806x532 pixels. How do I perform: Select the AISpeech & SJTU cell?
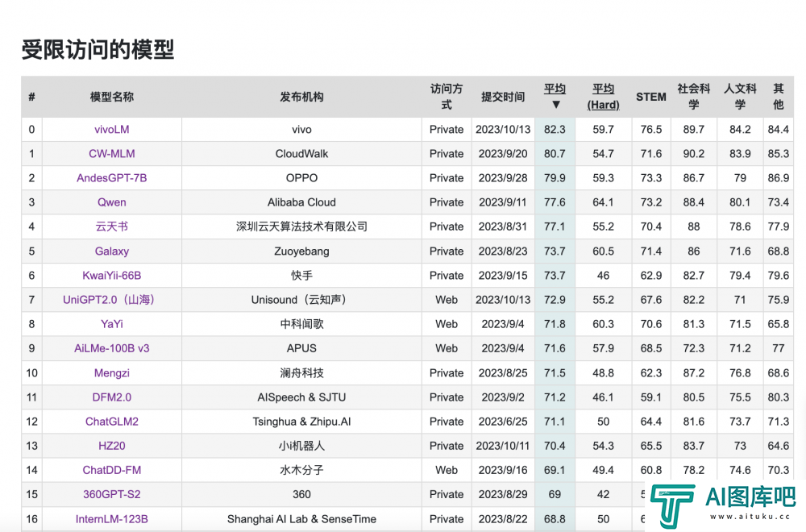pyautogui.click(x=301, y=397)
